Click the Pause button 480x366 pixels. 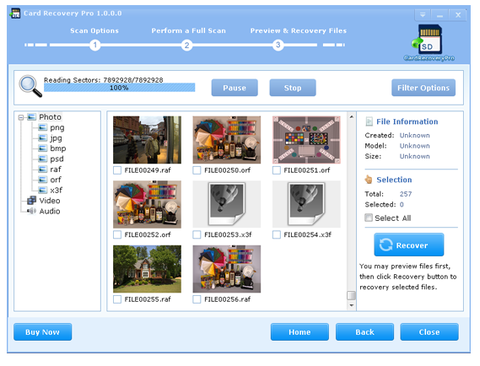(x=234, y=88)
